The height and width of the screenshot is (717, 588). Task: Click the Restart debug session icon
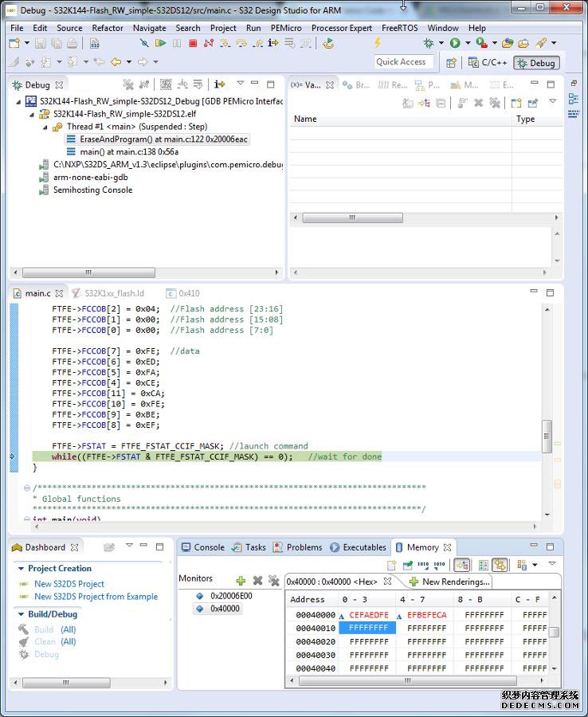click(x=327, y=44)
